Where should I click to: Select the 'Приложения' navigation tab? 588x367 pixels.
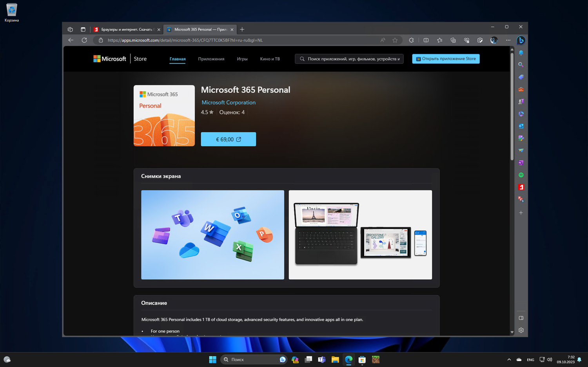pos(211,59)
